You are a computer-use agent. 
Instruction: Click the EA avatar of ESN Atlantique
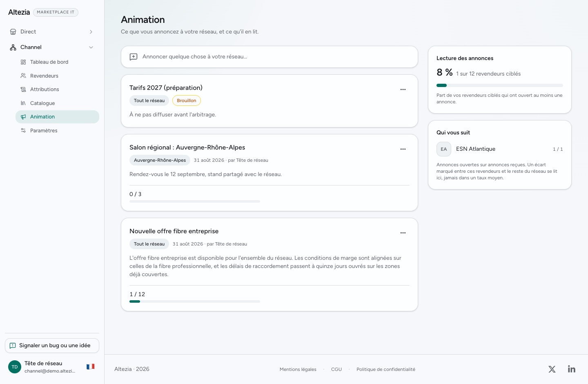point(444,149)
